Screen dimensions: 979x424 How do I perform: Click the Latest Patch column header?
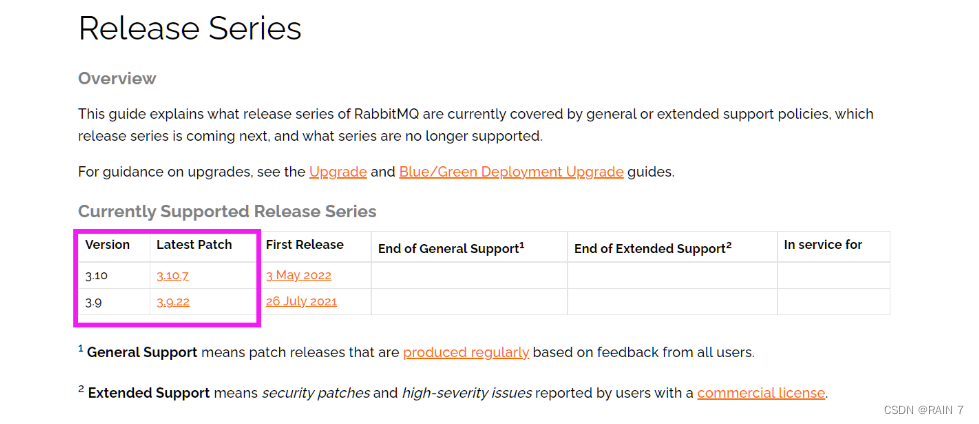[194, 245]
